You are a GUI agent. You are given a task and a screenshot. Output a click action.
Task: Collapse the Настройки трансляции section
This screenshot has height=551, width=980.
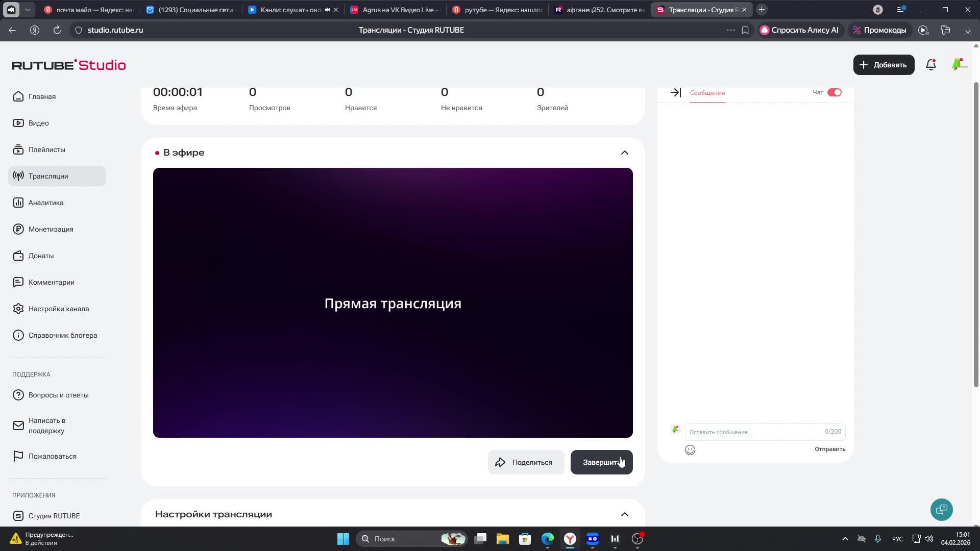[624, 514]
